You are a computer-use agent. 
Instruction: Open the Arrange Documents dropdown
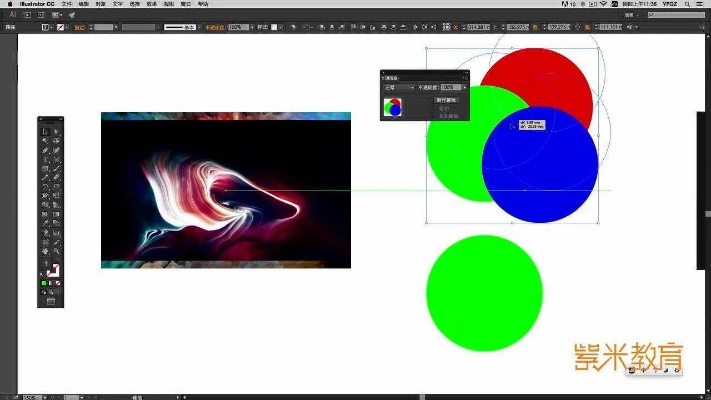click(56, 15)
